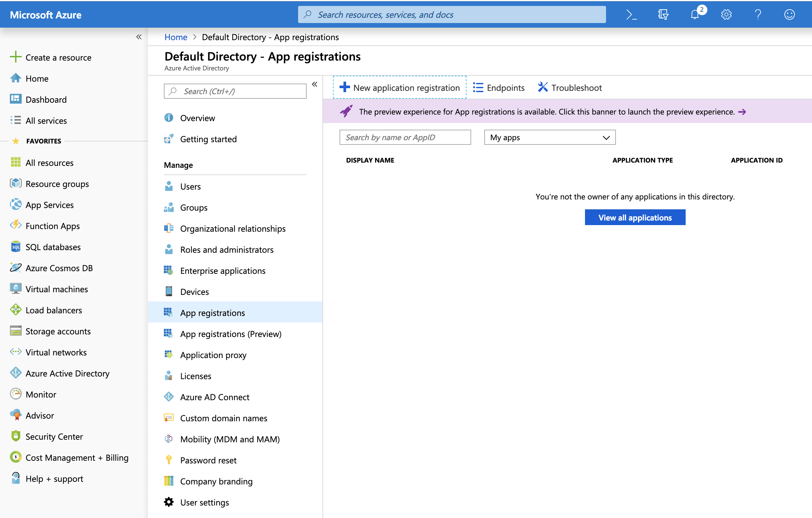The image size is (812, 518).
Task: Focus the Search by name or AppID field
Action: pyautogui.click(x=405, y=137)
